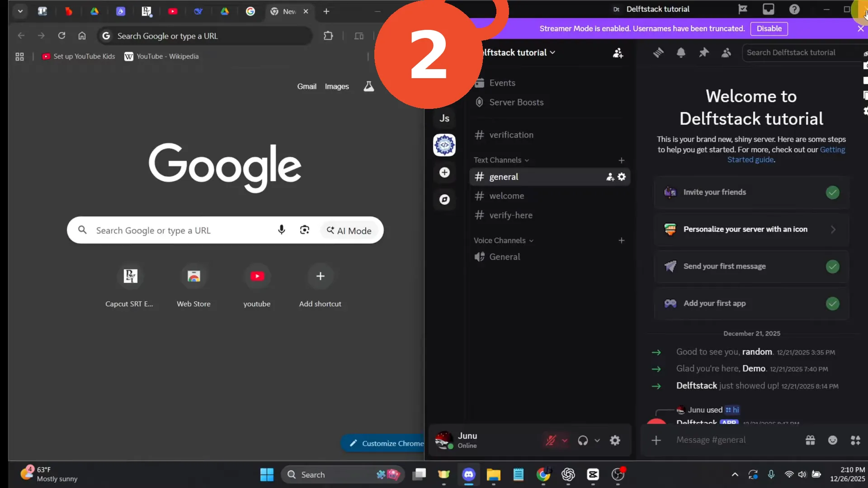Add a server plus icon

coord(444,173)
